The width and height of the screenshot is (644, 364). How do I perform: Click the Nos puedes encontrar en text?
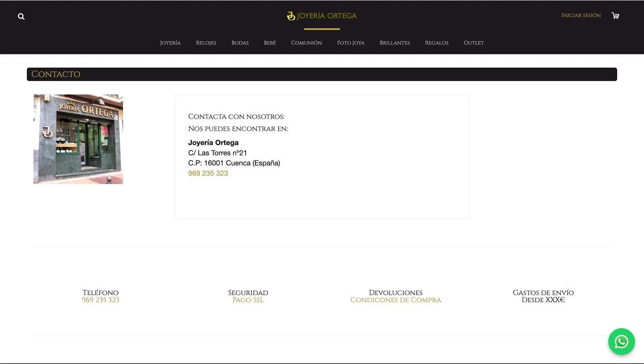pos(238,128)
